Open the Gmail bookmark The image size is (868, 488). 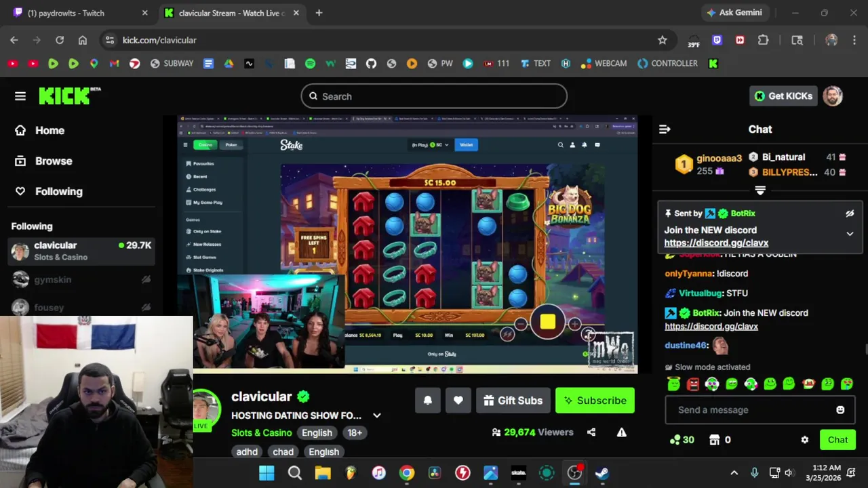[x=114, y=63]
